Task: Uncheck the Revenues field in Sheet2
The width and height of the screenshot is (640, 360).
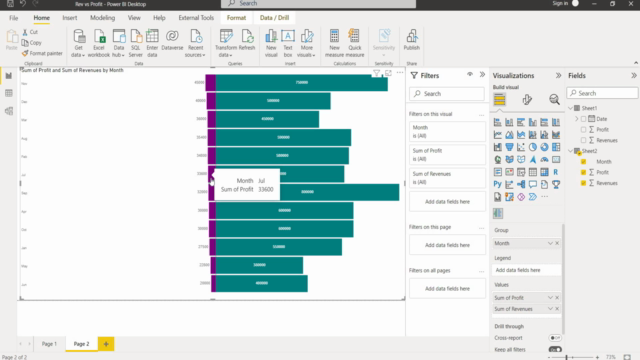Action: click(583, 183)
